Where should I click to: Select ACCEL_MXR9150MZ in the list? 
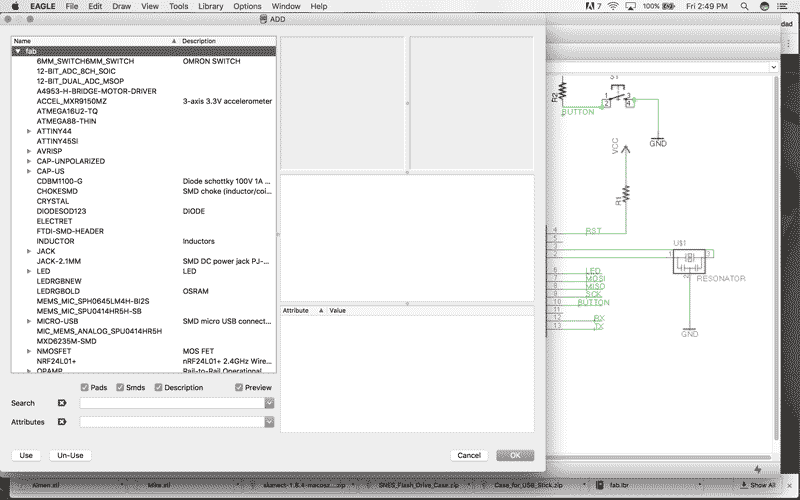point(71,101)
